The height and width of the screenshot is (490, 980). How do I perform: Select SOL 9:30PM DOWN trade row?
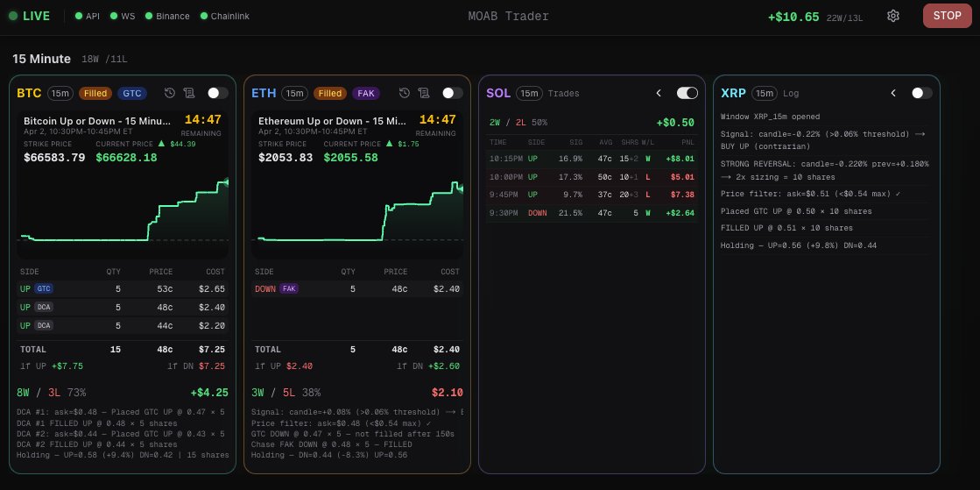(x=592, y=213)
